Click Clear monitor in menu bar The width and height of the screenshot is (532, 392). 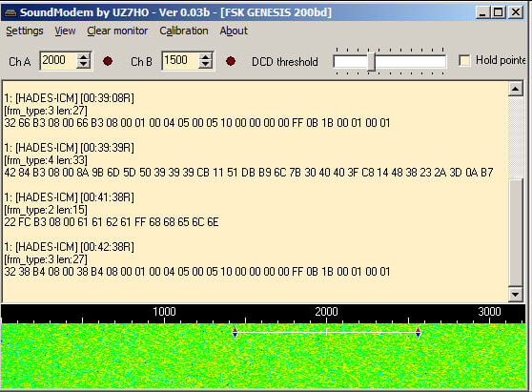click(117, 31)
